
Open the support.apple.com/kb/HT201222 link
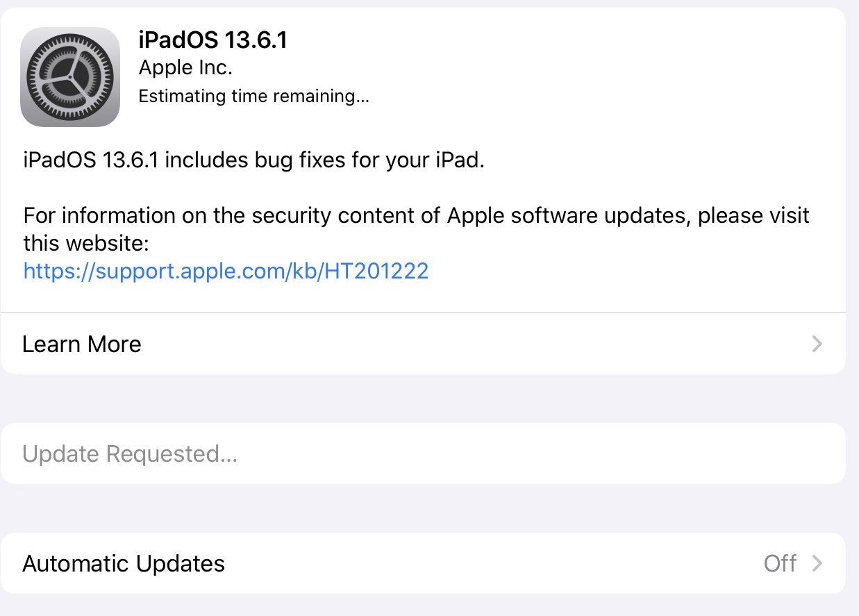226,270
